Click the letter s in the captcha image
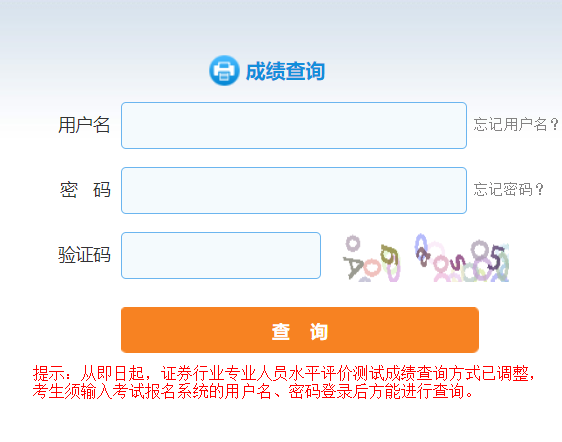Image resolution: width=562 pixels, height=442 pixels. (458, 261)
